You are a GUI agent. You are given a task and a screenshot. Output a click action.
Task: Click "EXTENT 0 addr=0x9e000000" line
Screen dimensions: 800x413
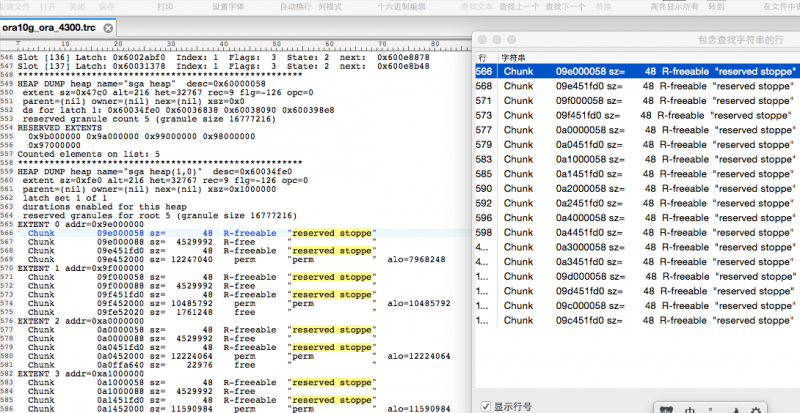pos(81,224)
